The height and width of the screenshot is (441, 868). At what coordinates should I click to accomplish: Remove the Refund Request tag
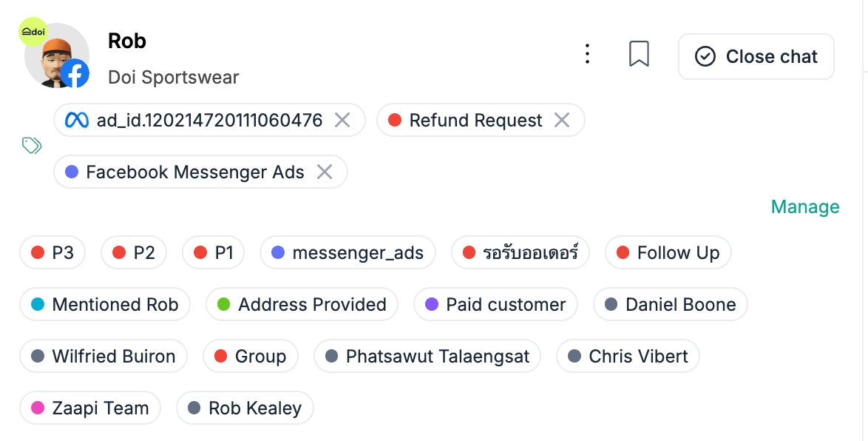(562, 120)
